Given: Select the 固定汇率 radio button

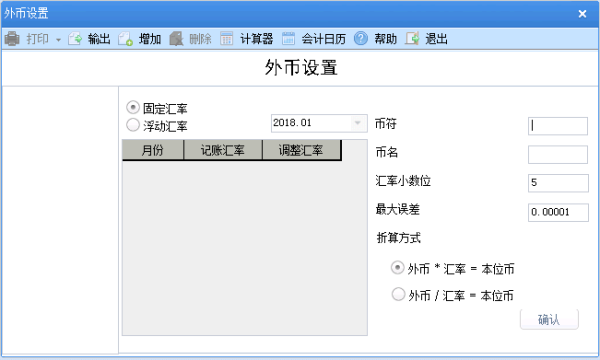Looking at the screenshot, I should tap(133, 108).
